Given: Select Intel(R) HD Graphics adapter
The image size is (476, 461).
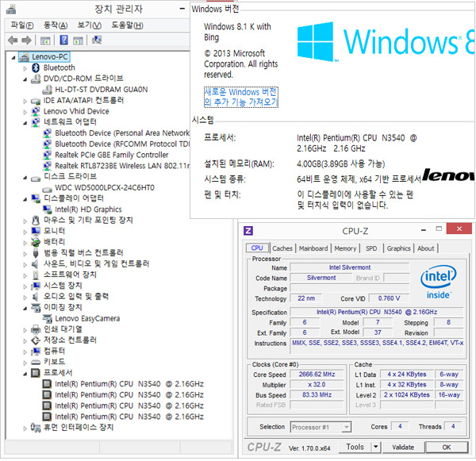Looking at the screenshot, I should [x=88, y=209].
